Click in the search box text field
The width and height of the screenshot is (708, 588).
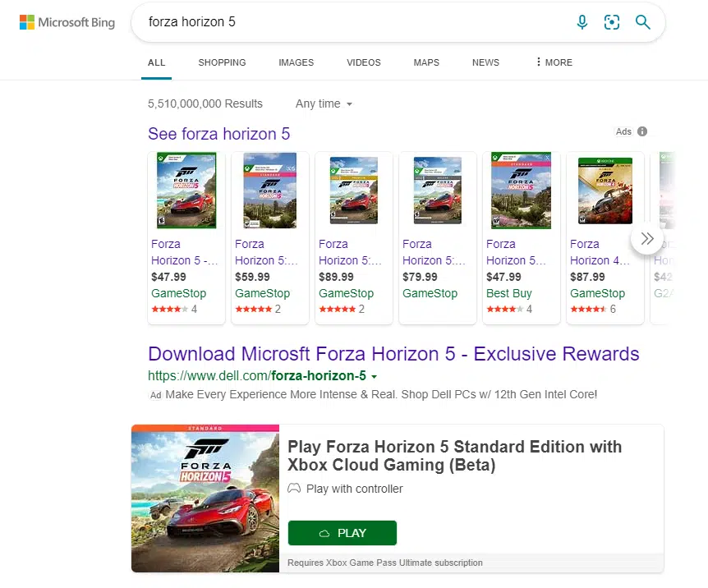click(x=353, y=22)
